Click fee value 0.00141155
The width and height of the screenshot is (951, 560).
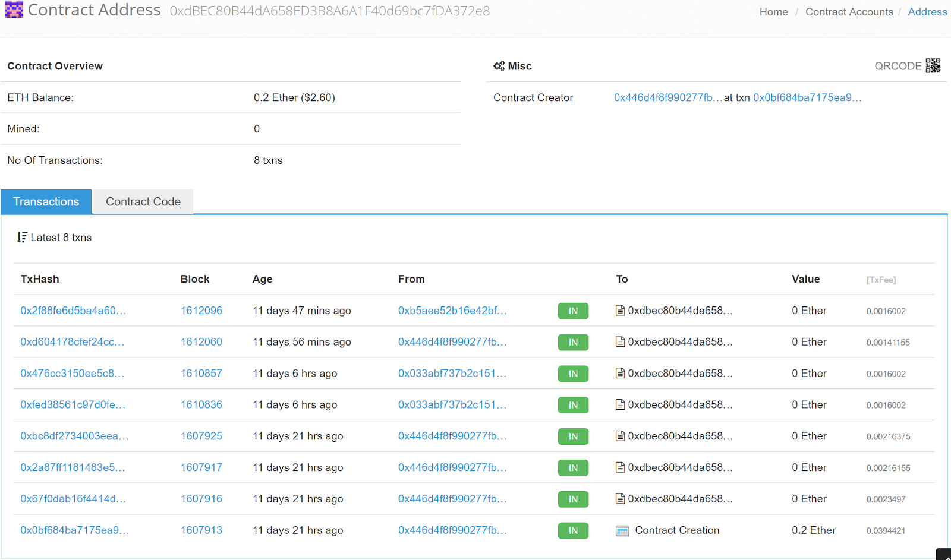click(x=888, y=343)
